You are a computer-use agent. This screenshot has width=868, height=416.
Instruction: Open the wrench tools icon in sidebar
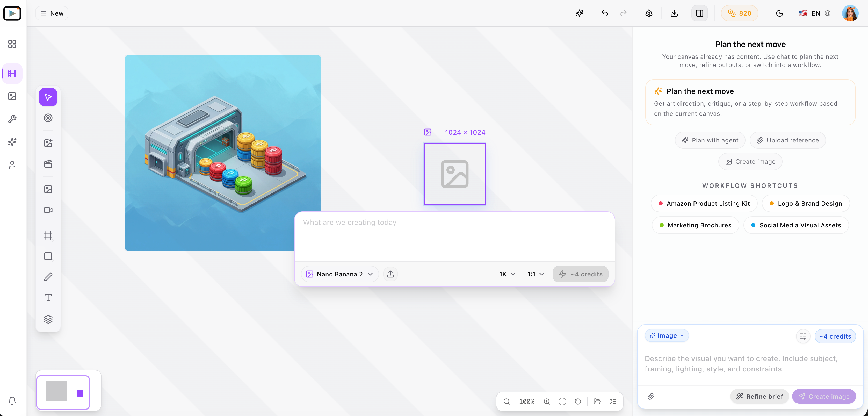[x=12, y=119]
